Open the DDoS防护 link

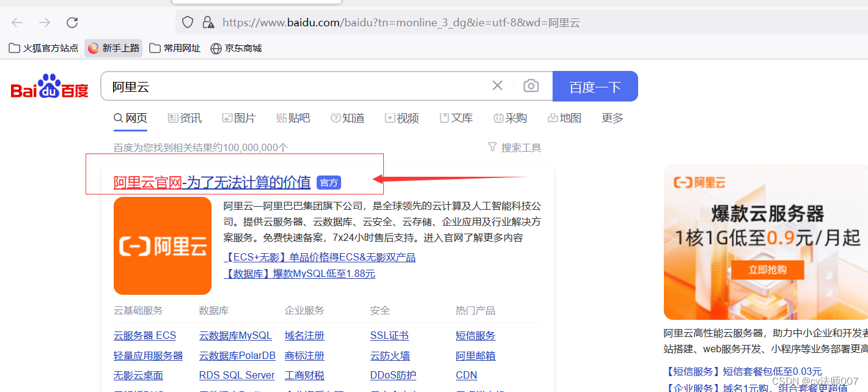point(393,375)
